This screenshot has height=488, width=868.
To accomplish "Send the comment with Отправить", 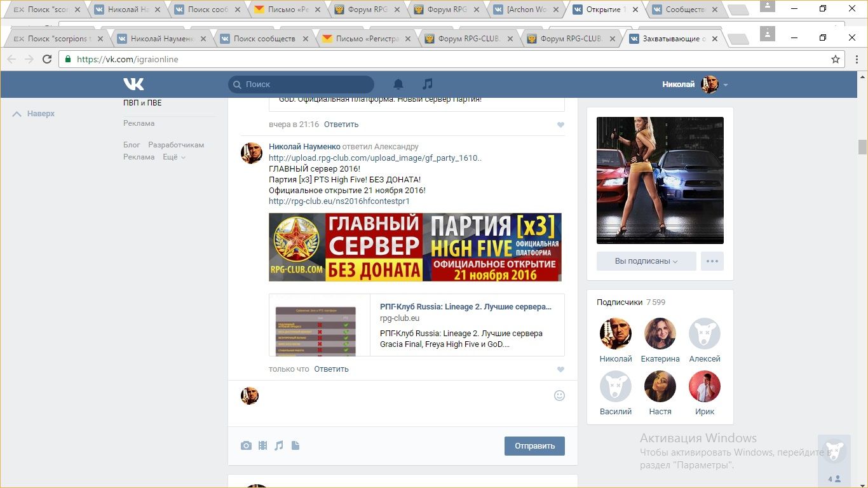I will coord(534,446).
